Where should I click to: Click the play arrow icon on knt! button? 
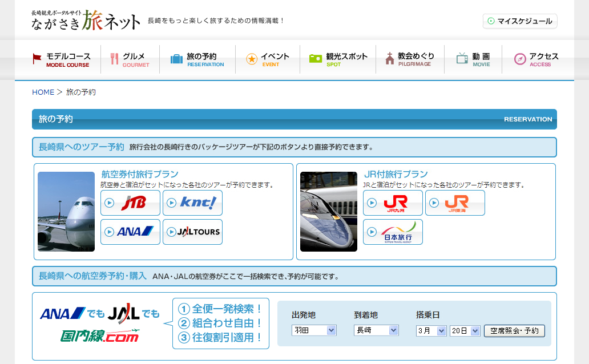pyautogui.click(x=172, y=203)
